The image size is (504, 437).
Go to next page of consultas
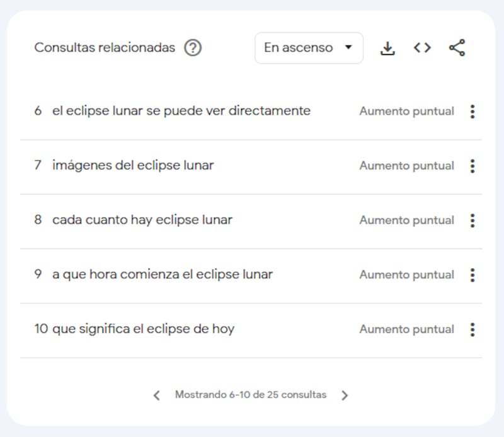(x=345, y=395)
